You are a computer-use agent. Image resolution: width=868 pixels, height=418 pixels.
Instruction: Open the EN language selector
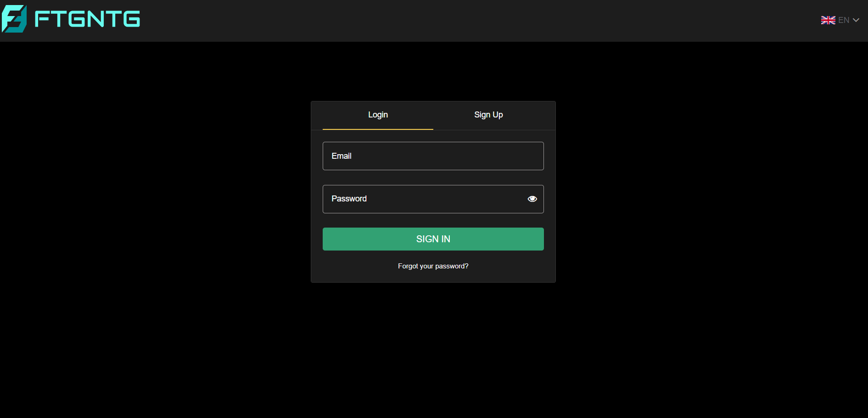[x=843, y=20]
